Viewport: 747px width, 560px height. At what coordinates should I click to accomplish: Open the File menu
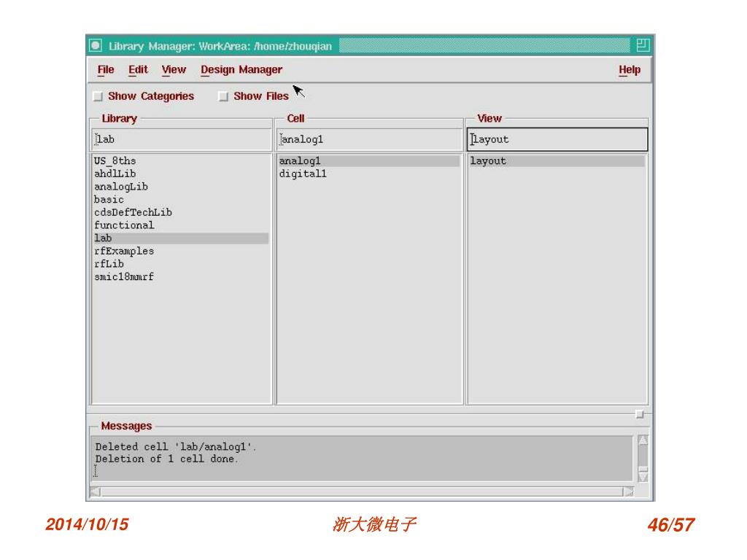(106, 70)
